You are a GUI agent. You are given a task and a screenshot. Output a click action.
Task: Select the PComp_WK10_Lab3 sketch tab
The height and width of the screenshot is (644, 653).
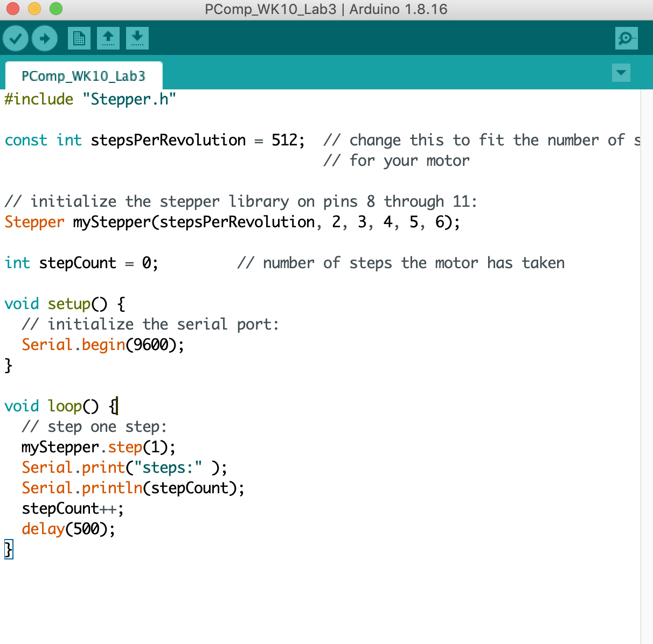click(x=84, y=76)
